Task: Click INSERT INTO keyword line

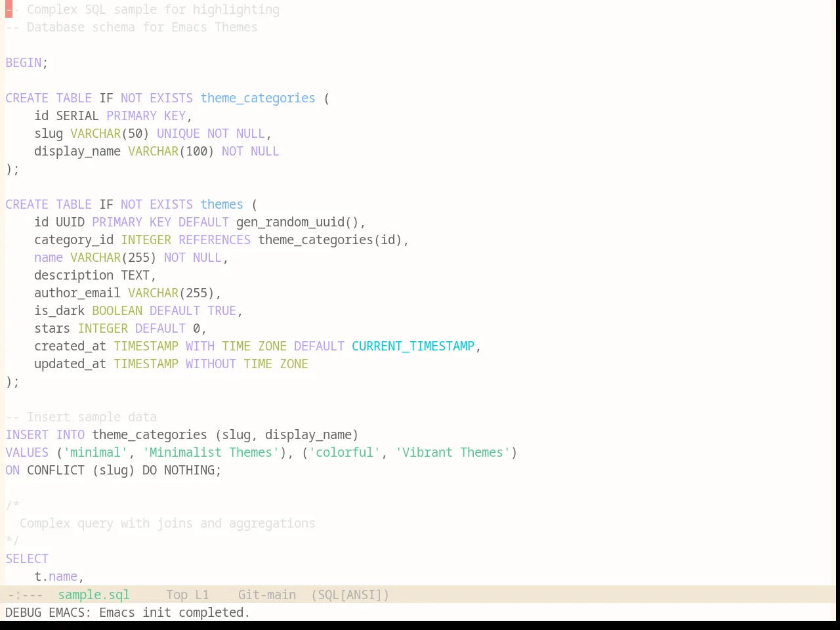Action: click(182, 434)
